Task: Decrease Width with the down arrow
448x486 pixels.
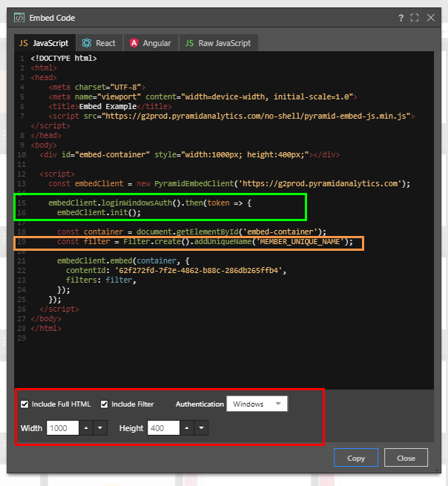Action: (100, 428)
